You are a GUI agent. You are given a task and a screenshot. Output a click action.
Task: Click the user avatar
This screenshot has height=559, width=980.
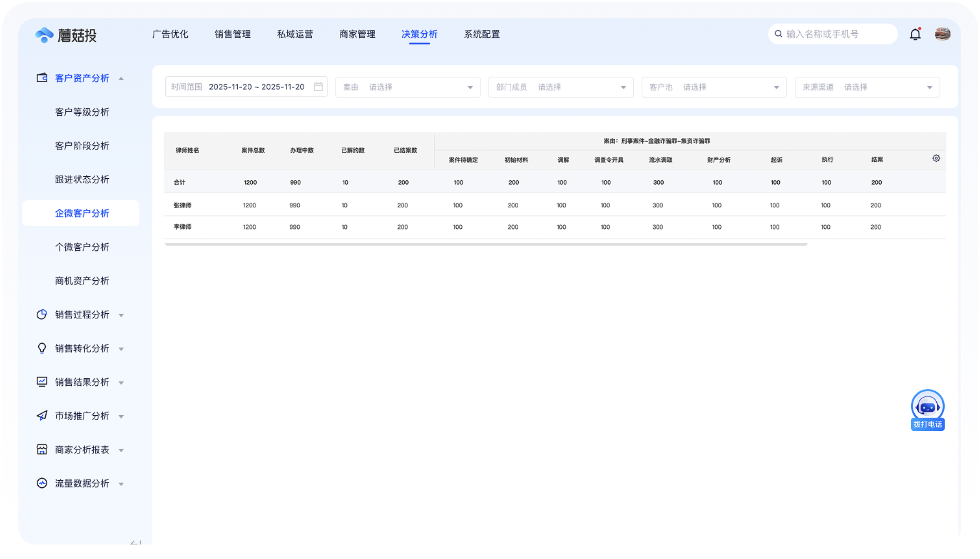(x=942, y=34)
